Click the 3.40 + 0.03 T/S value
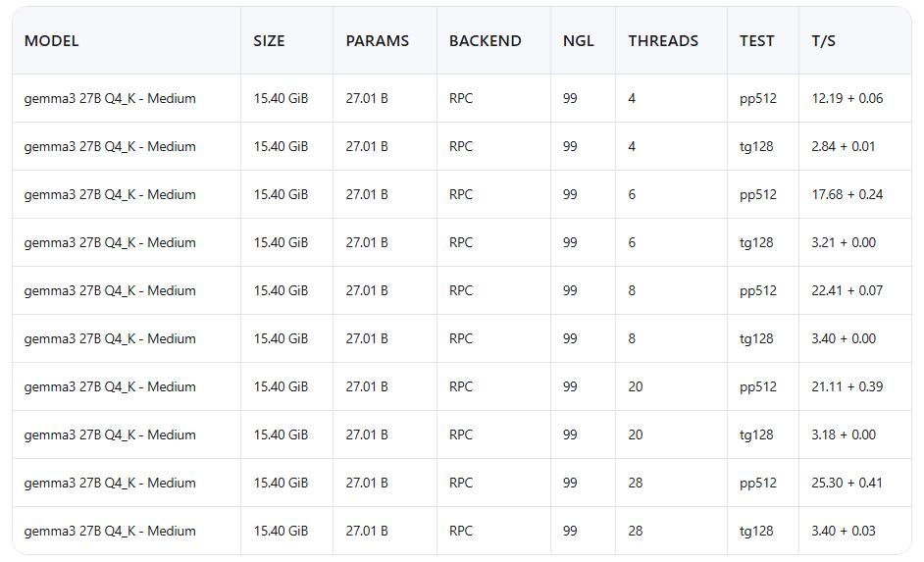The width and height of the screenshot is (924, 562). pos(844,532)
